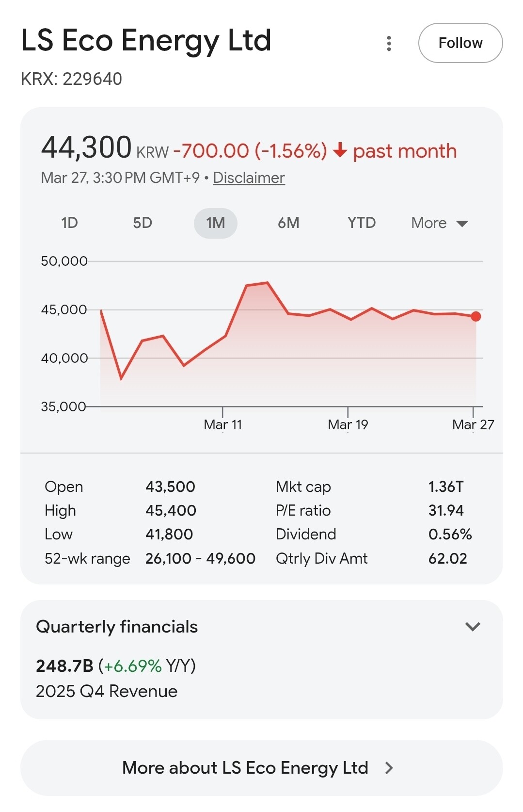The width and height of the screenshot is (523, 812).
Task: Expand the Quarterly financials chevron
Action: tap(473, 626)
